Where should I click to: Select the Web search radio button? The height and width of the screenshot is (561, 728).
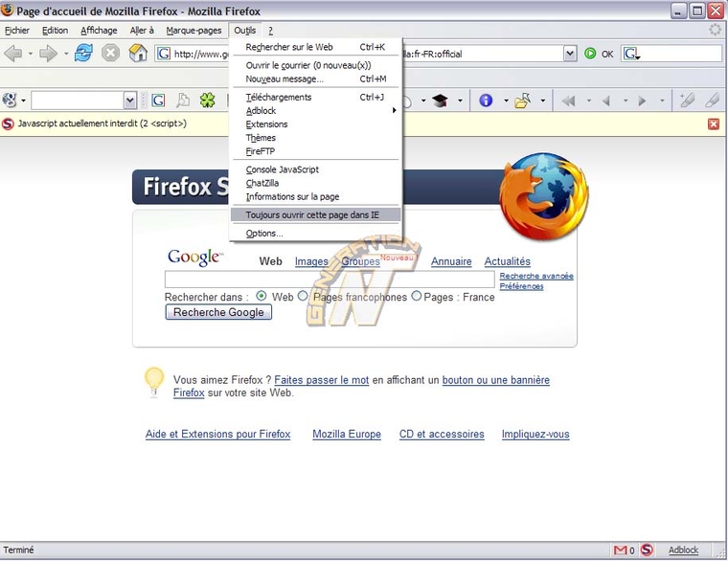point(262,296)
